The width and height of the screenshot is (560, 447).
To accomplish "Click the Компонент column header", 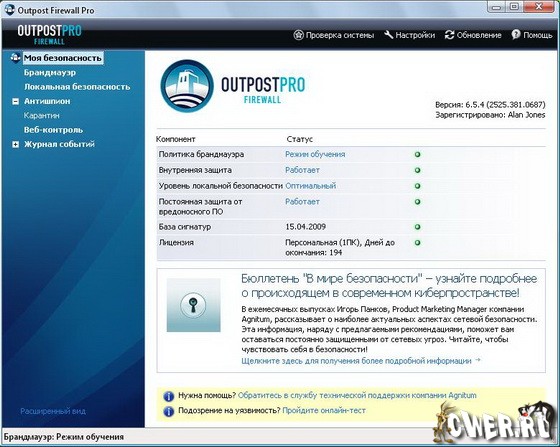I will point(175,139).
